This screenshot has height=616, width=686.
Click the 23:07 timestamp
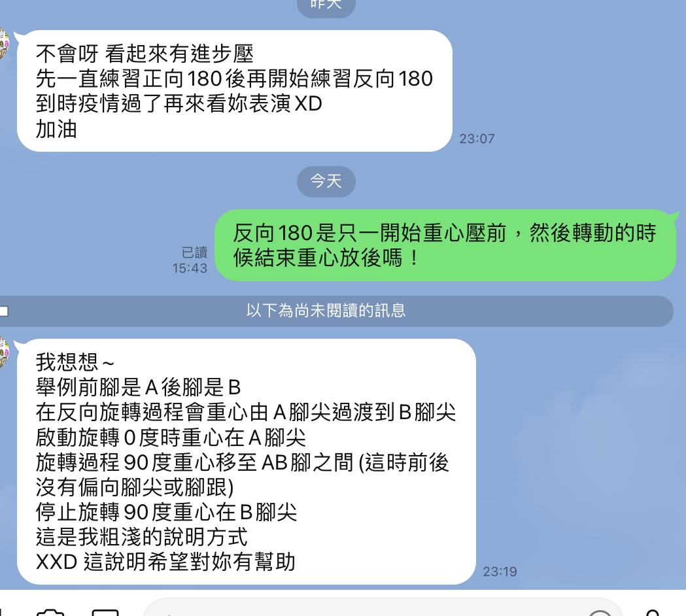[477, 139]
